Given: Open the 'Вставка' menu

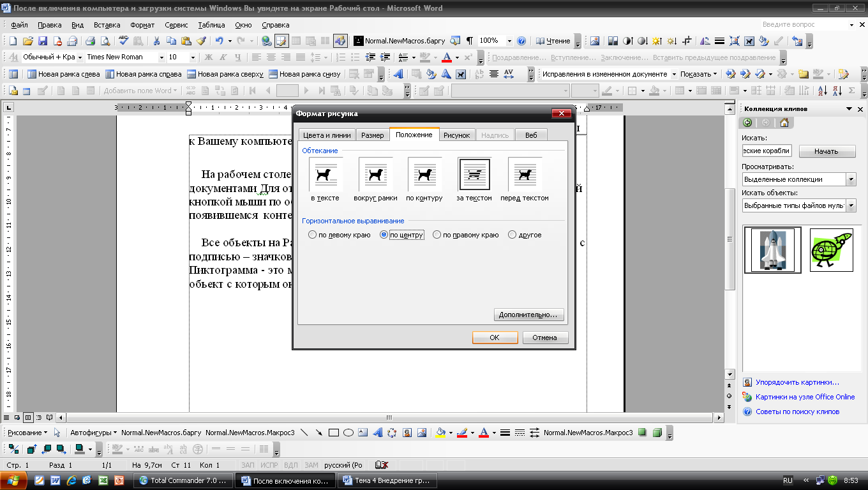Looking at the screenshot, I should (x=107, y=25).
